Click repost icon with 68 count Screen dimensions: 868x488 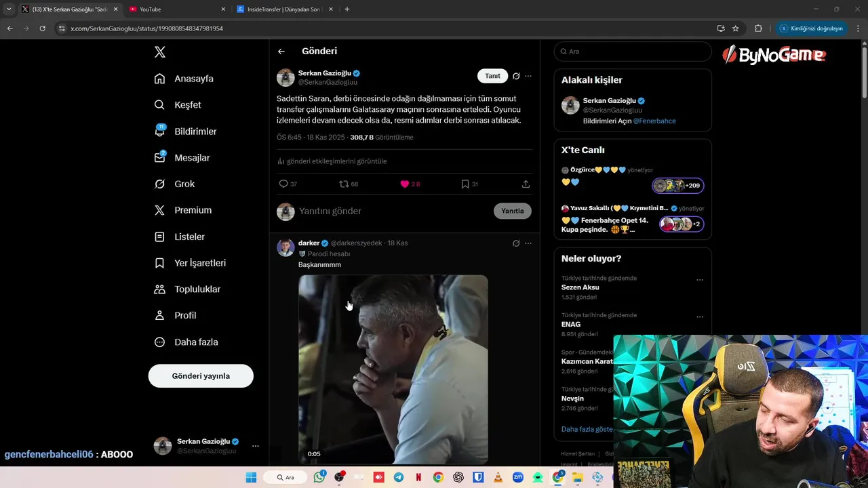349,184
